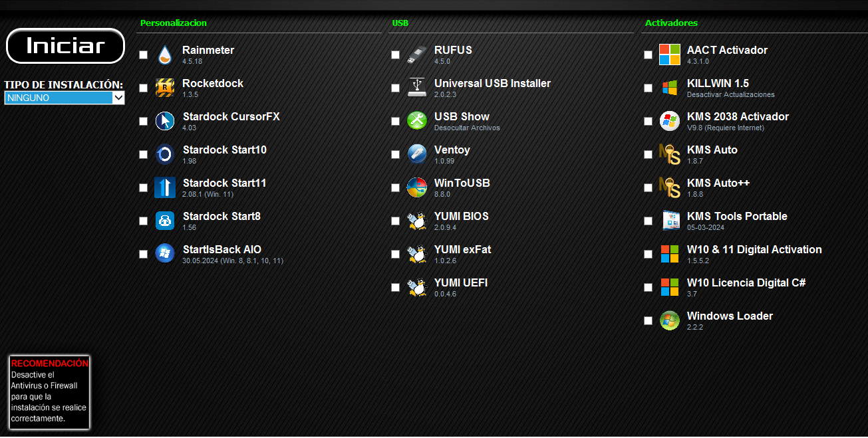Screen dimensions: 868x438
Task: Click the KMS Tools Portable icon
Action: tap(670, 221)
